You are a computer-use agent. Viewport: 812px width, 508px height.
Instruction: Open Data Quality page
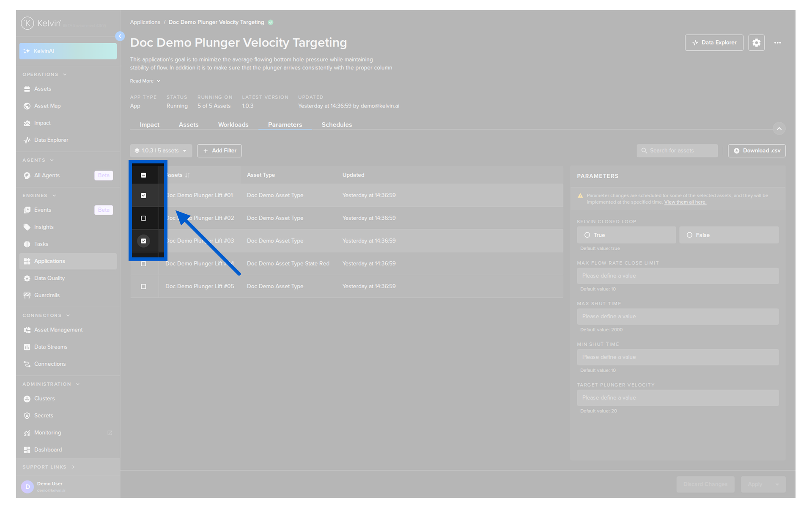coord(49,278)
